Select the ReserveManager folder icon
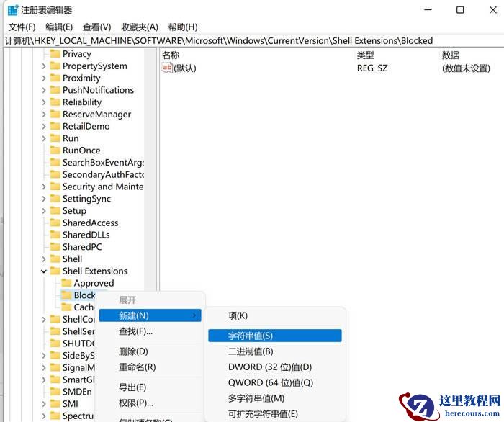The height and width of the screenshot is (422, 504). (x=55, y=114)
